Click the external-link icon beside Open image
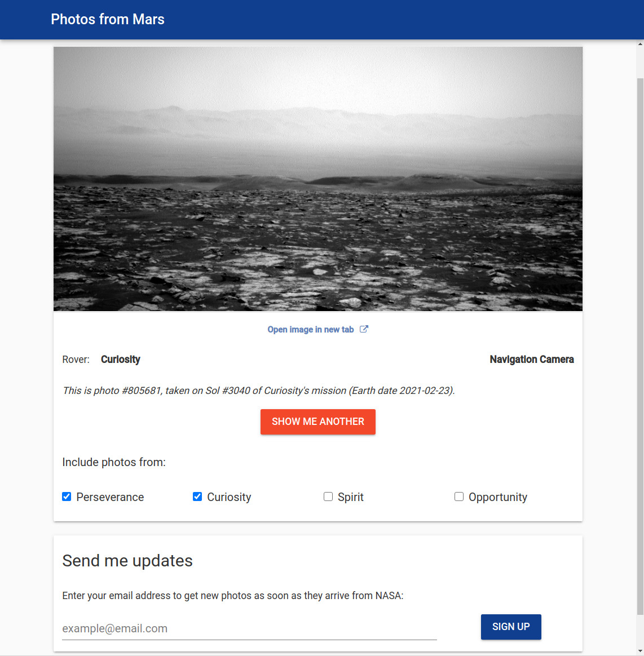 364,329
